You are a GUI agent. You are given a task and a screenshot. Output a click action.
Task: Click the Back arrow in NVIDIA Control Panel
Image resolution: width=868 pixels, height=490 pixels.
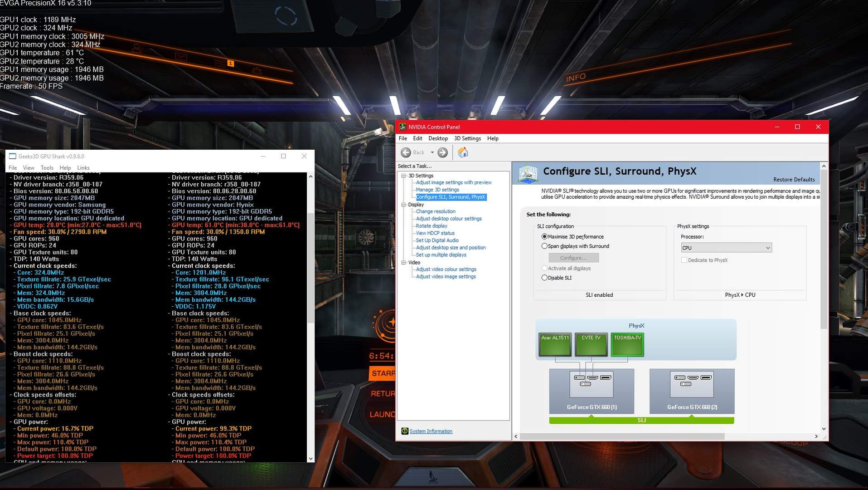coord(406,152)
